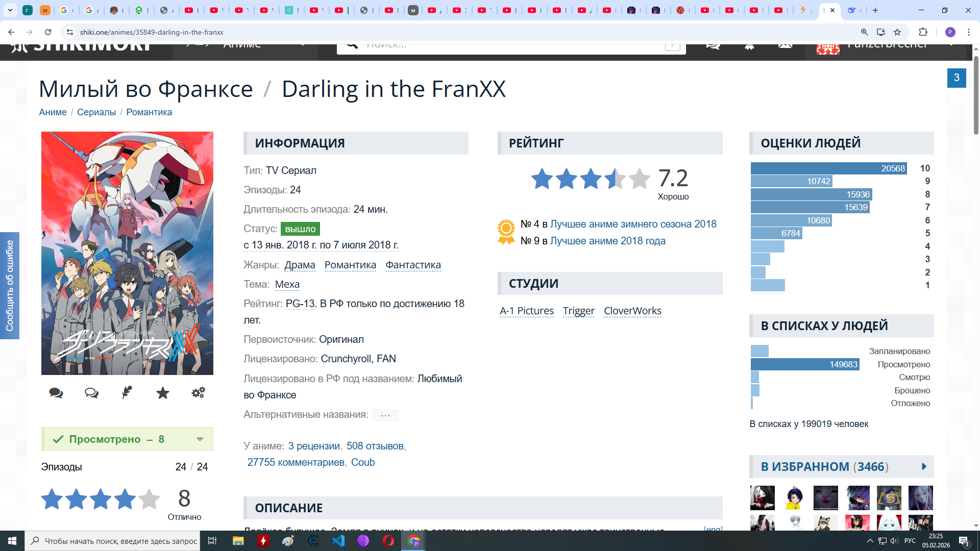Open Visual Studio Code from taskbar
This screenshot has height=551, width=980.
[x=338, y=541]
